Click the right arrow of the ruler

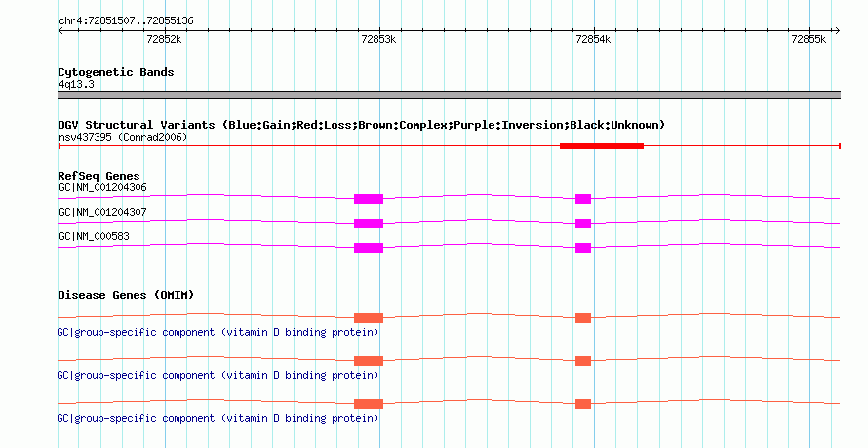click(x=837, y=31)
